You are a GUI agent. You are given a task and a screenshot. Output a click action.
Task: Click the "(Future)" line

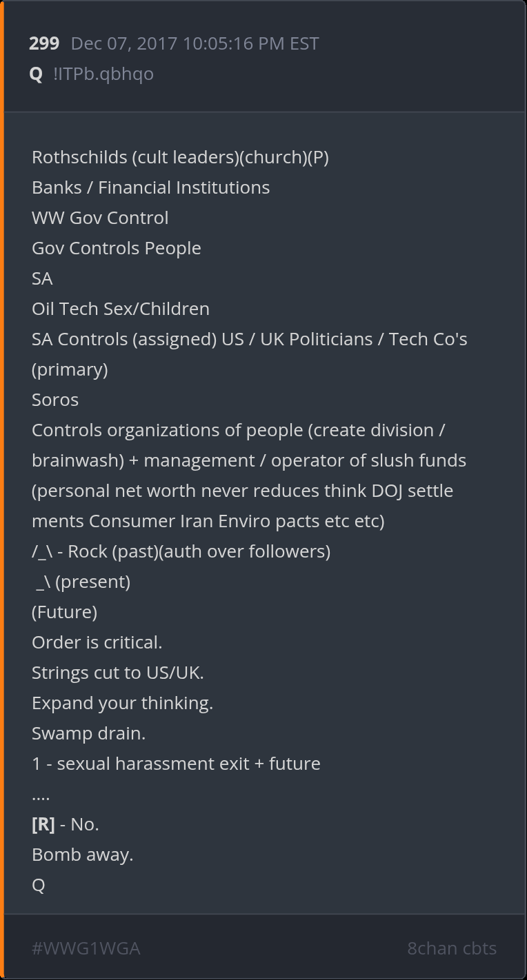coord(64,612)
